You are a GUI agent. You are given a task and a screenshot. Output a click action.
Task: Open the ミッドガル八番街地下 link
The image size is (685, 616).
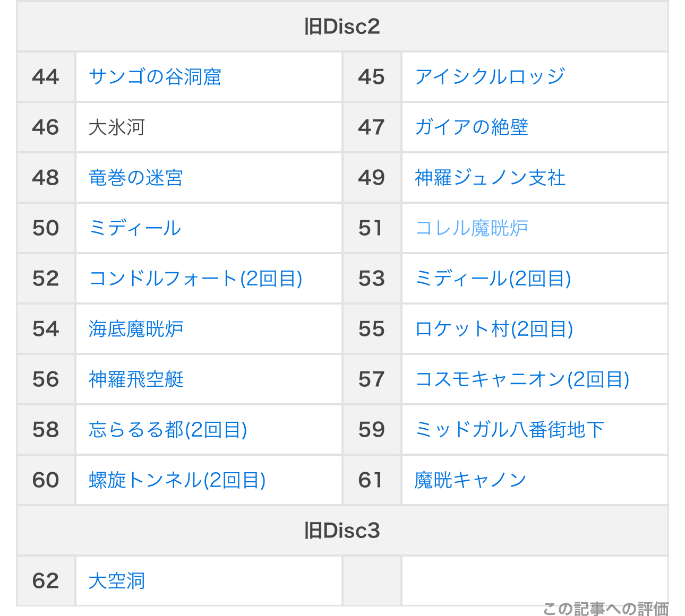click(x=509, y=430)
